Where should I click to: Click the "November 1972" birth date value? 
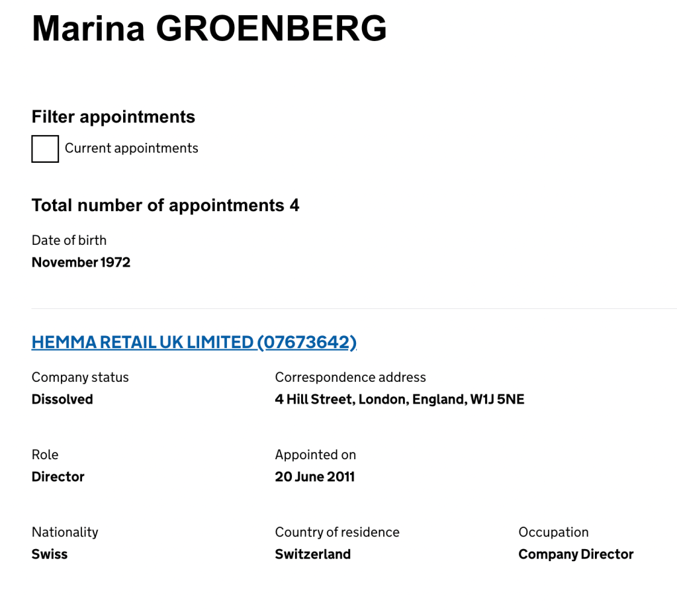(81, 262)
